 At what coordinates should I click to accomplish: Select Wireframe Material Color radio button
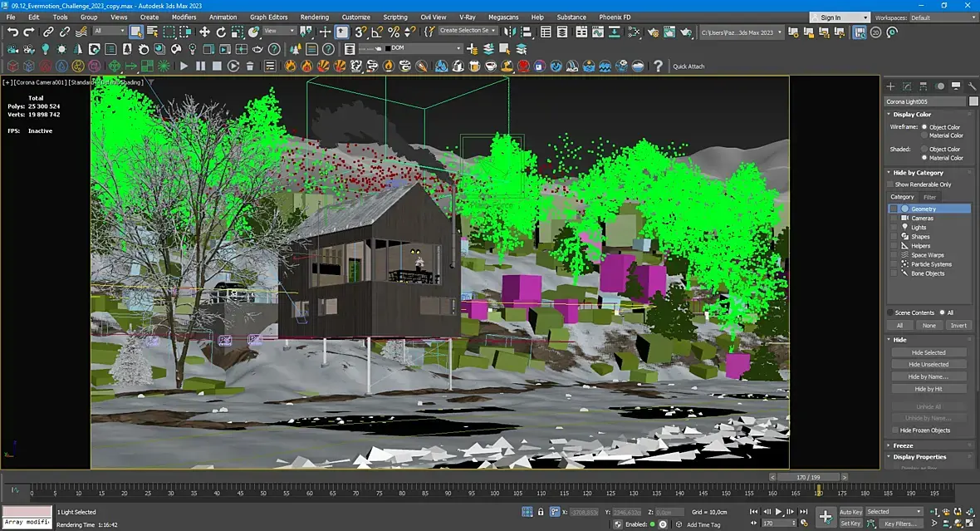coord(924,135)
